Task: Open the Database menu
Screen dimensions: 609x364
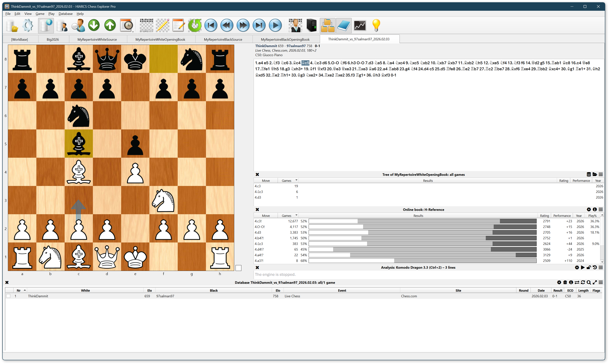Action: coord(65,14)
